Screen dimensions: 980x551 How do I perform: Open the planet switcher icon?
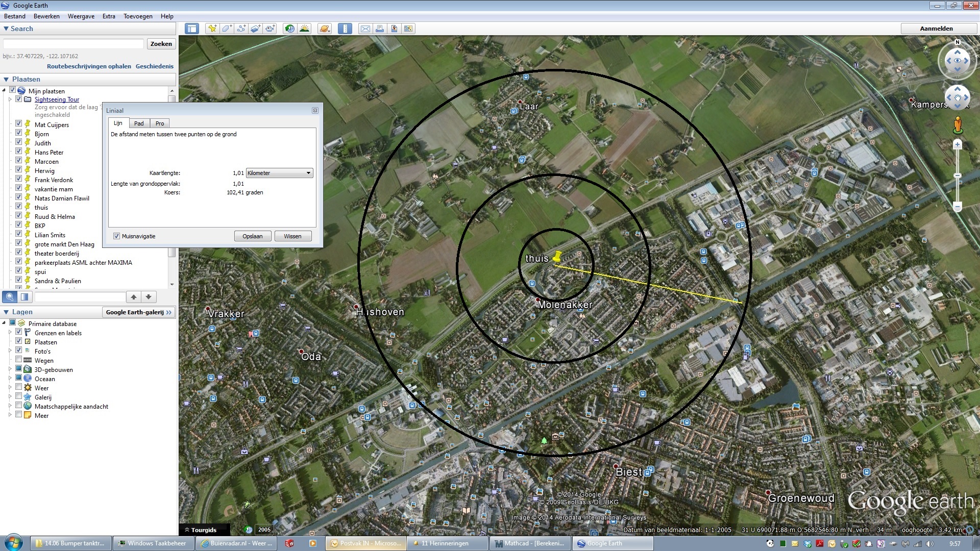coord(325,29)
